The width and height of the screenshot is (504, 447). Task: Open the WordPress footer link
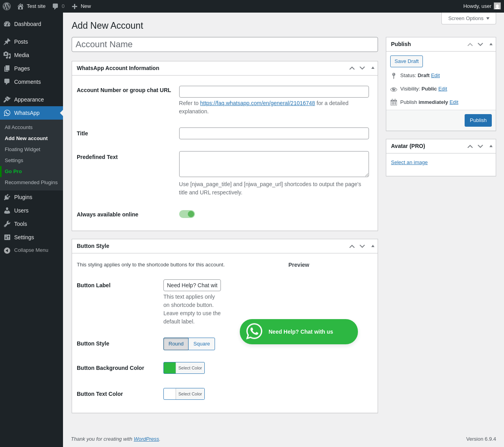(x=146, y=439)
